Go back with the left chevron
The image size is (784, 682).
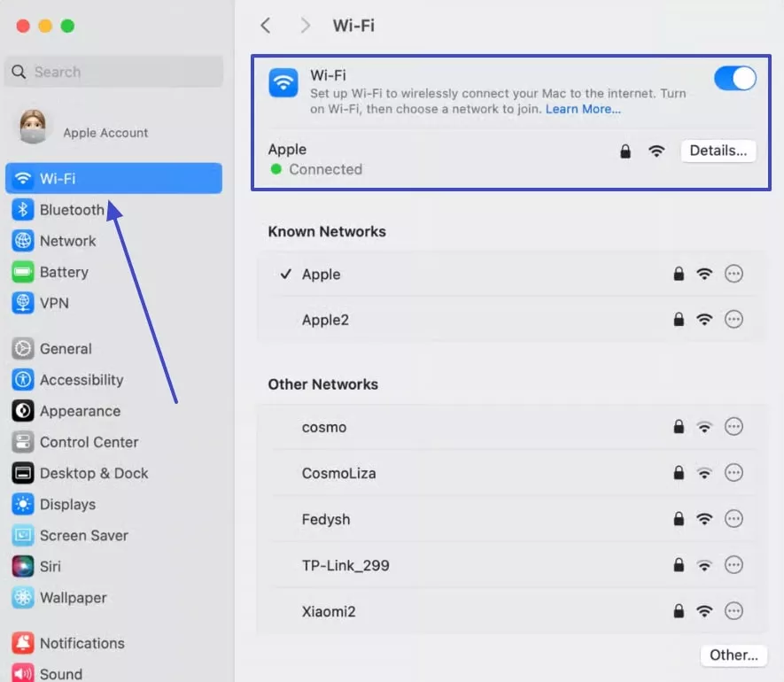[x=265, y=26]
